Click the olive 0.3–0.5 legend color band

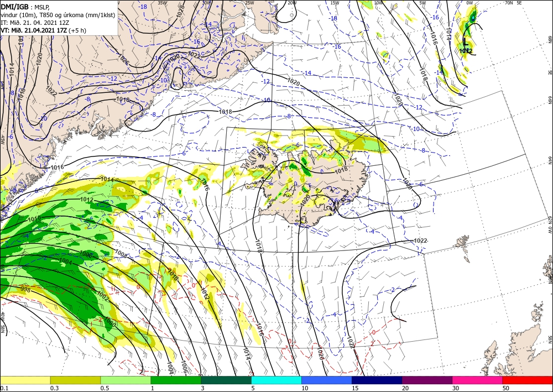[x=75, y=380]
